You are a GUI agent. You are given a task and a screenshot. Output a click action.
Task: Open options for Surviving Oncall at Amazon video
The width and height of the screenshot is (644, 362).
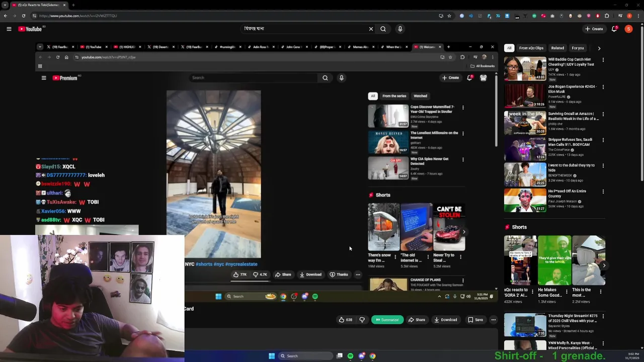pyautogui.click(x=603, y=114)
